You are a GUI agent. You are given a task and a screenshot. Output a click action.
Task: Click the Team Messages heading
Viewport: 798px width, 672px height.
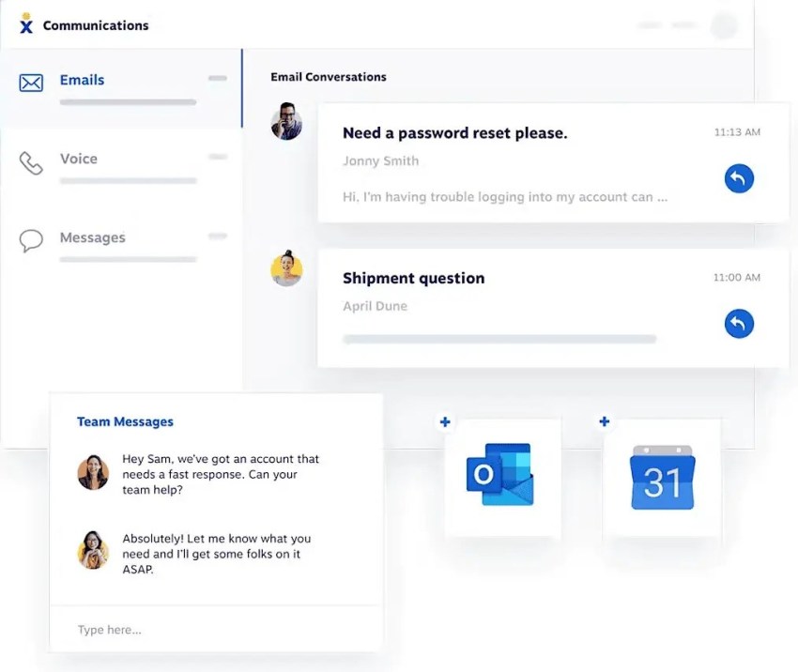pos(125,421)
